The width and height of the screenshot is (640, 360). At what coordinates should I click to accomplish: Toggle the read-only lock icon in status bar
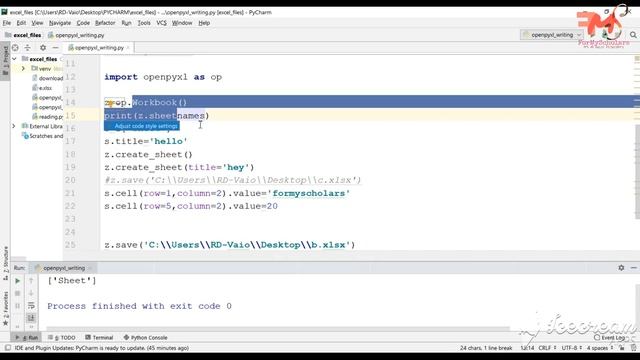click(621, 348)
